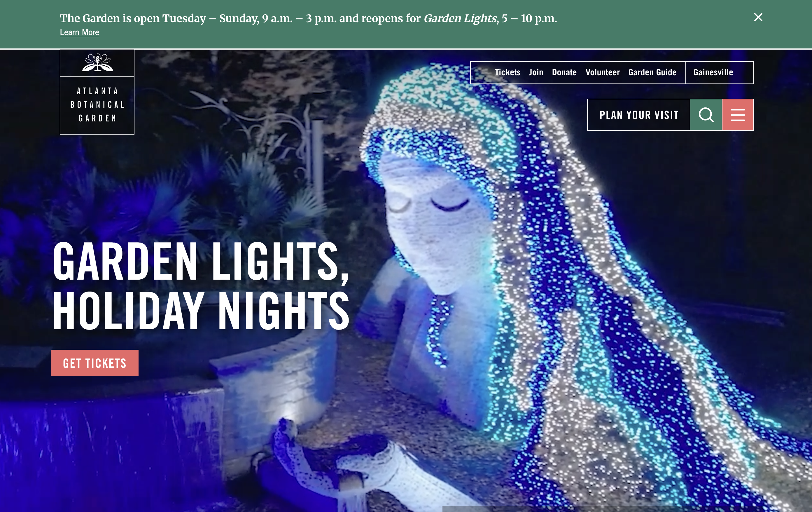Image resolution: width=812 pixels, height=512 pixels.
Task: Open the search magnifier icon
Action: [706, 115]
